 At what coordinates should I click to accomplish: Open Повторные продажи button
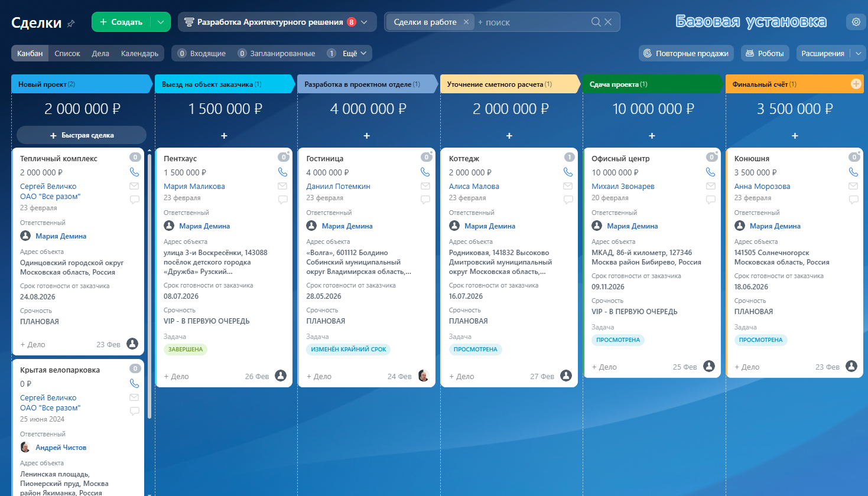[686, 53]
